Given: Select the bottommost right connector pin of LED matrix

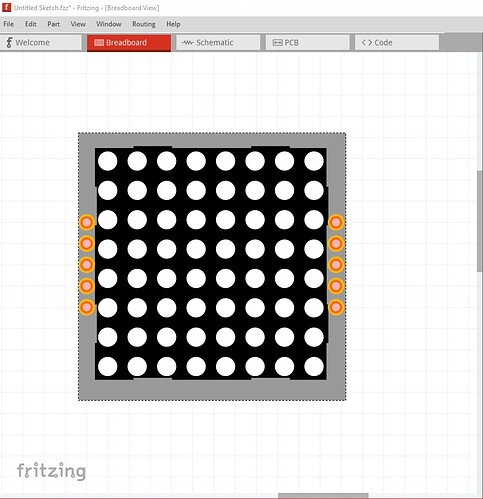Looking at the screenshot, I should tap(336, 307).
